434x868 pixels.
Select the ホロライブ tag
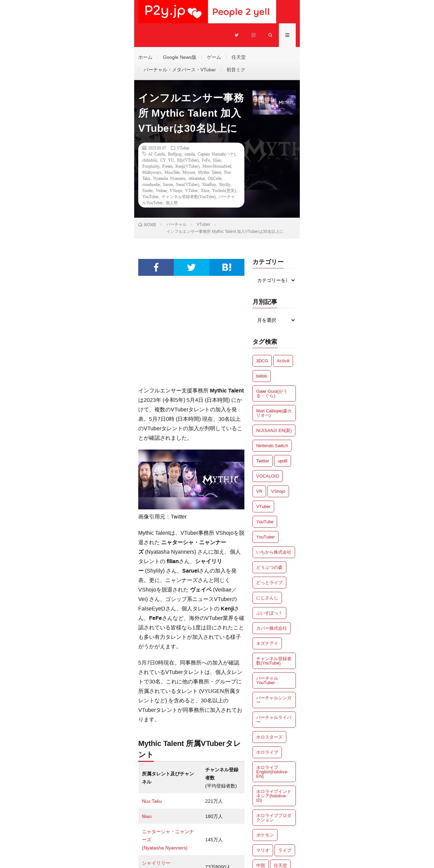267,752
